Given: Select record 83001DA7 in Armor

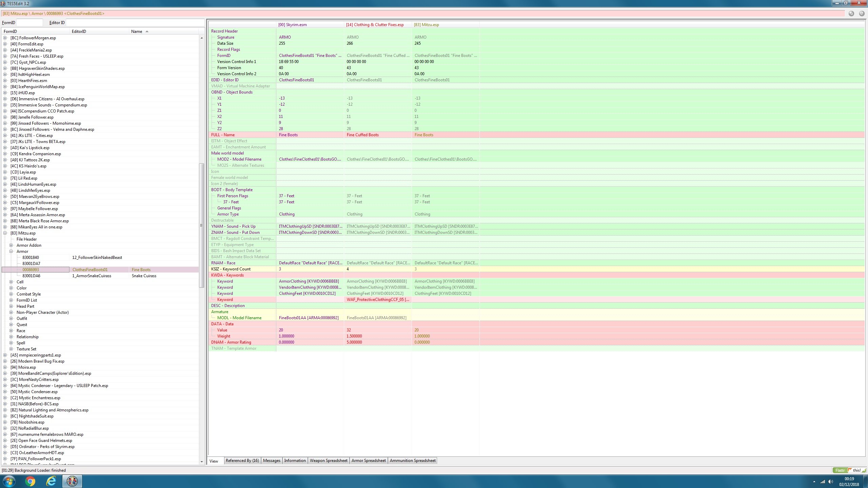Looking at the screenshot, I should coord(100,264).
